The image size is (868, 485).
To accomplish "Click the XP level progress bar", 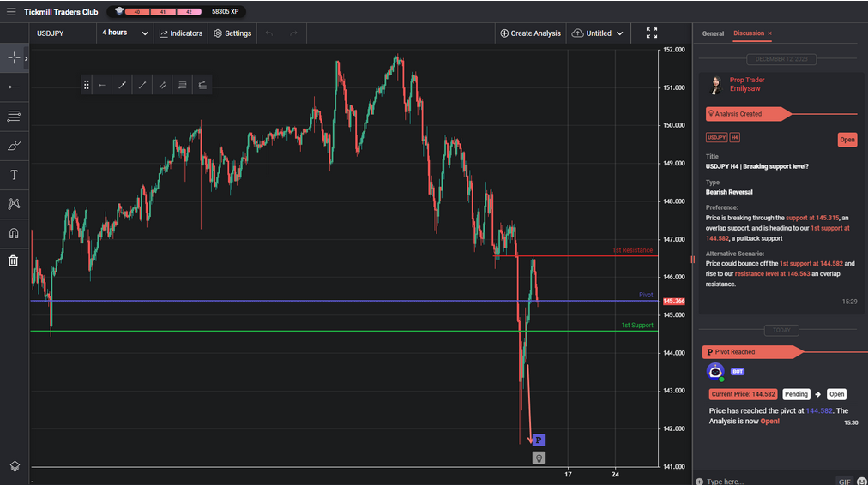I will click(163, 12).
